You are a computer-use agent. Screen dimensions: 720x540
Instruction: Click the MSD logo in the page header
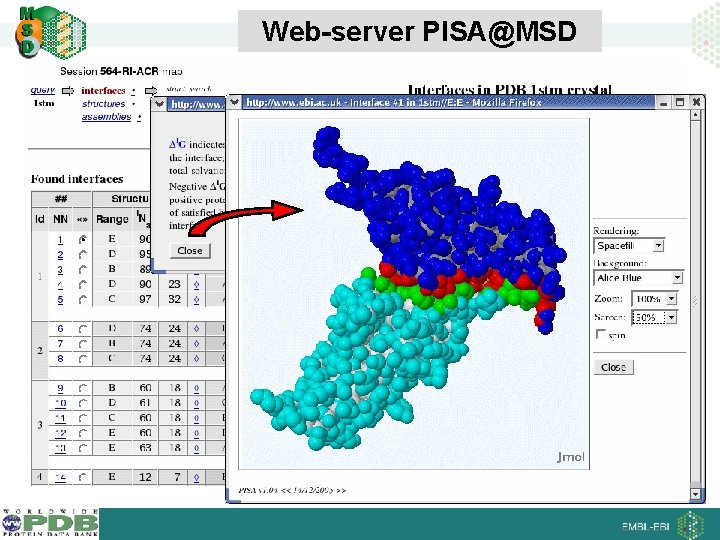[50, 33]
